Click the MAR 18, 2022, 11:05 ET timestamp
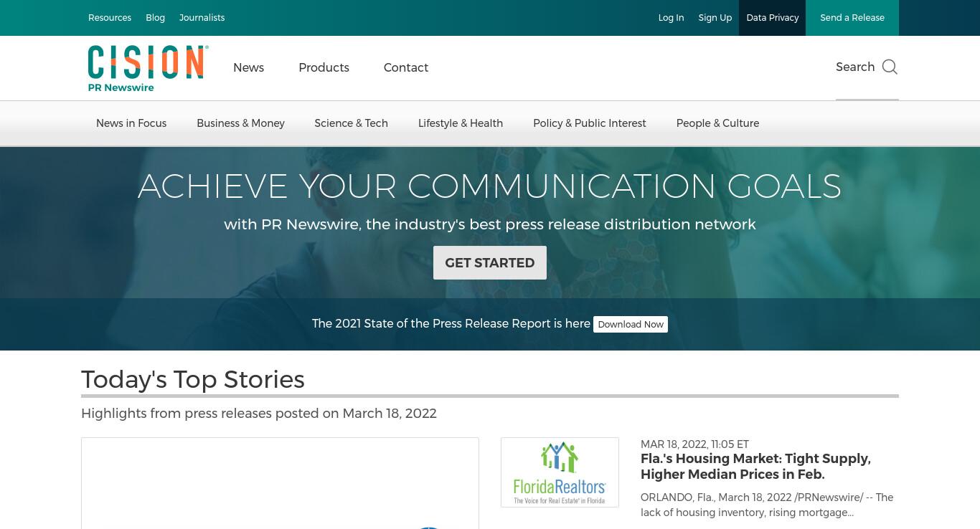Screen dimensions: 980x529 pyautogui.click(x=694, y=444)
